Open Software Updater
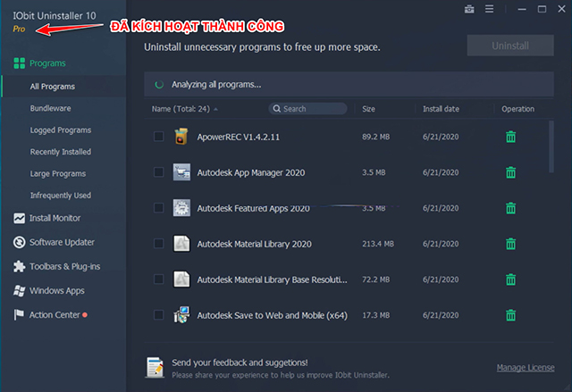The width and height of the screenshot is (572, 392). point(62,242)
